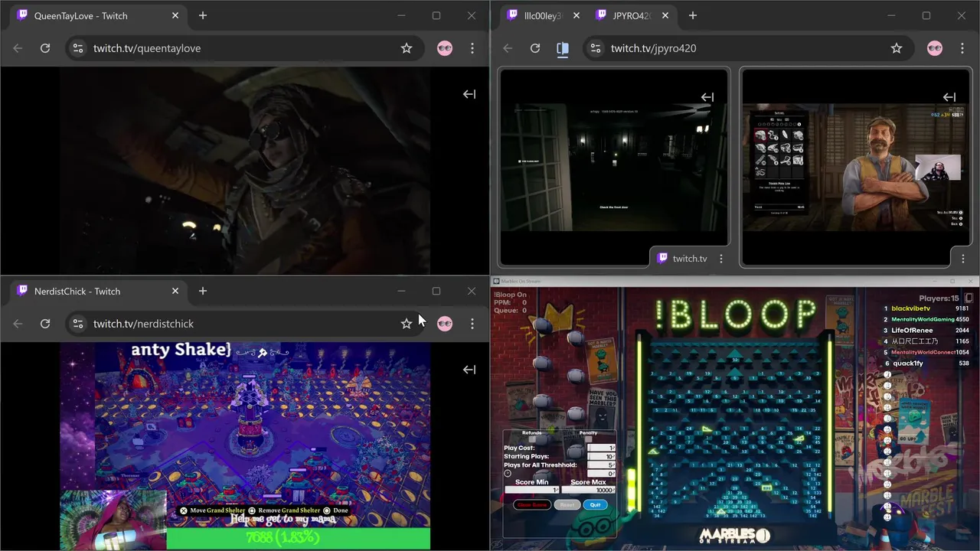The image size is (980, 551).
Task: Click the webcam overlay in the JPYRO420 stream
Action: pos(938,168)
